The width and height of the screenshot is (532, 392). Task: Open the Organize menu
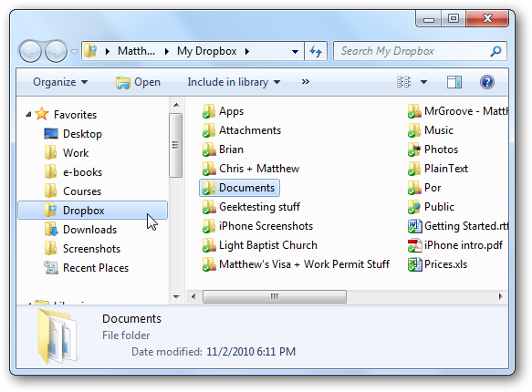[60, 82]
